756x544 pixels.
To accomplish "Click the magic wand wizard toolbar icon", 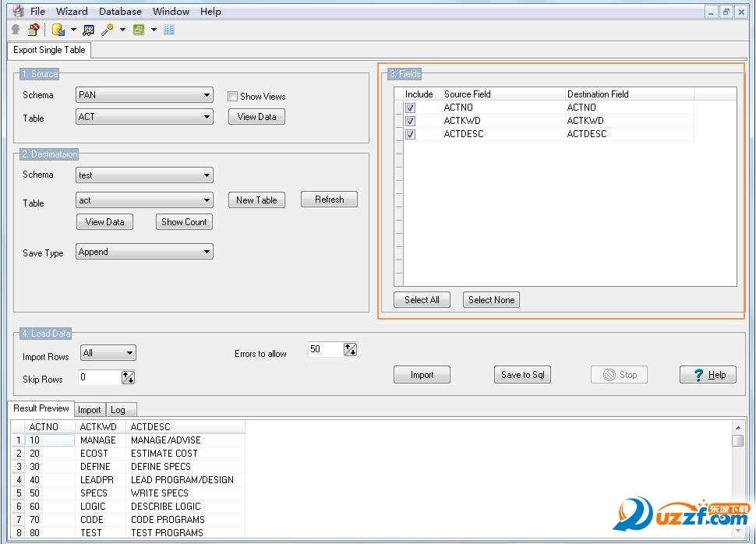I will (x=108, y=30).
